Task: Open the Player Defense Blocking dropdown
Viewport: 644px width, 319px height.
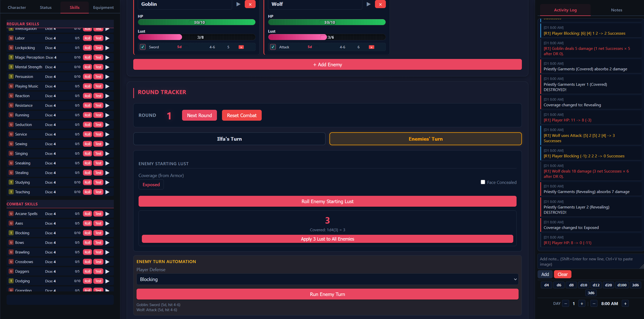Action: [327, 279]
